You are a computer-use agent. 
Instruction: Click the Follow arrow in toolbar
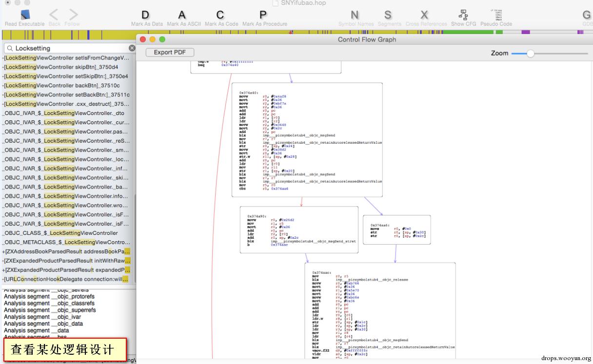coord(73,15)
